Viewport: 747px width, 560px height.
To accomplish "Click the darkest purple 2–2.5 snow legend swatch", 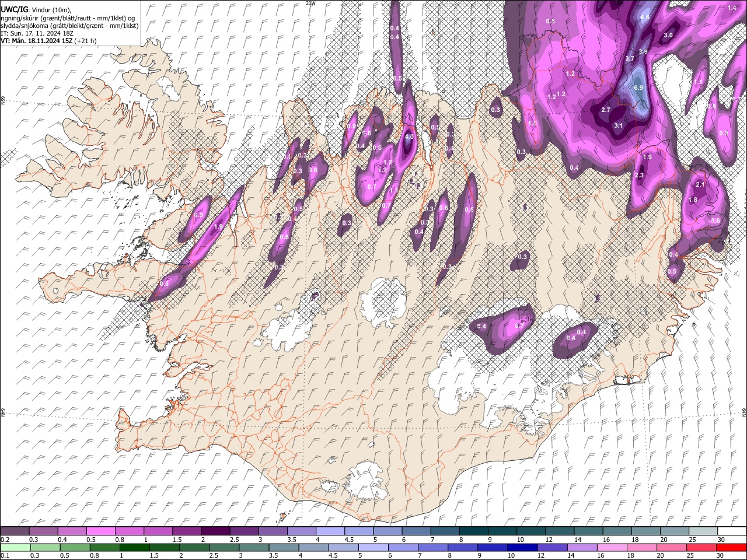I will click(215, 531).
